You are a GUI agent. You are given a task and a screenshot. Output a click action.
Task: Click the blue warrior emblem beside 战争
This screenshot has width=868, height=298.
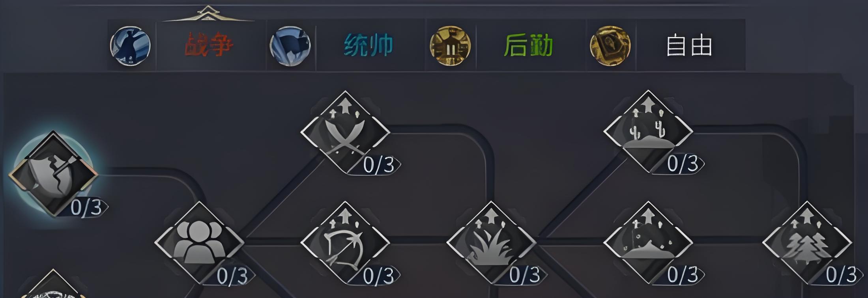click(130, 46)
